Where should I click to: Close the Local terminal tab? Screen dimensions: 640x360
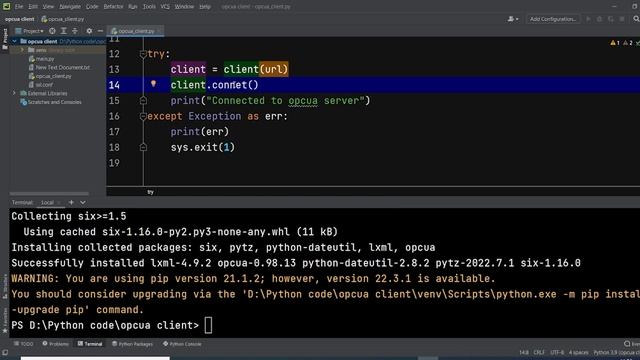pyautogui.click(x=59, y=202)
